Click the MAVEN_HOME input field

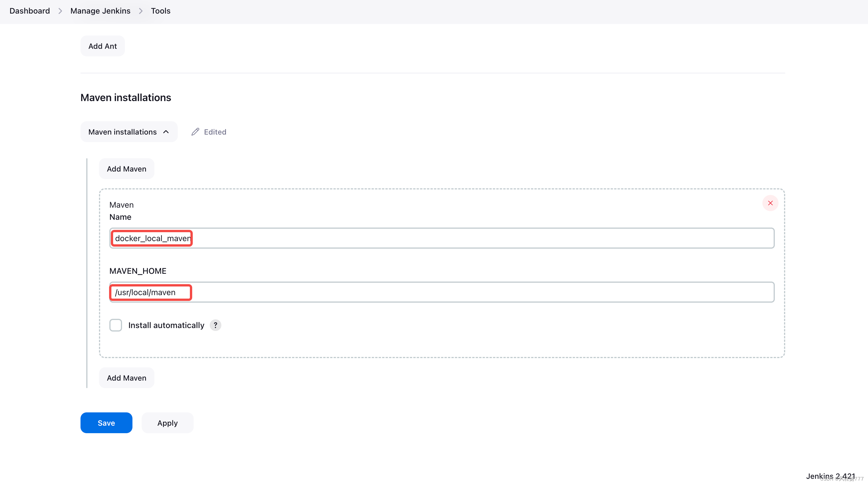pos(442,292)
